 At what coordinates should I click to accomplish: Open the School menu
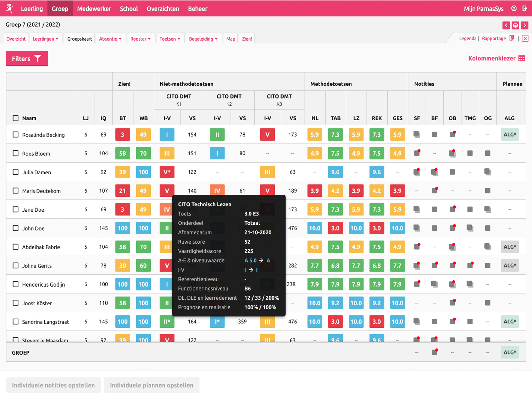(129, 9)
